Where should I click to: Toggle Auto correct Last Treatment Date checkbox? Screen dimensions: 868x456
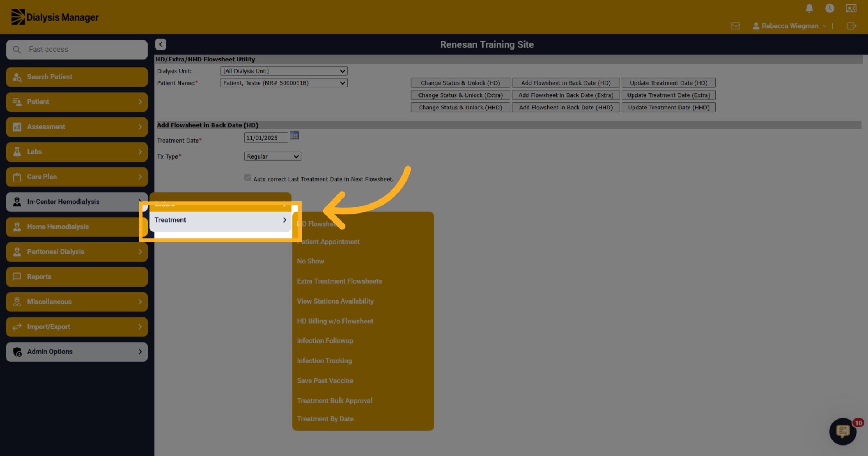click(248, 177)
